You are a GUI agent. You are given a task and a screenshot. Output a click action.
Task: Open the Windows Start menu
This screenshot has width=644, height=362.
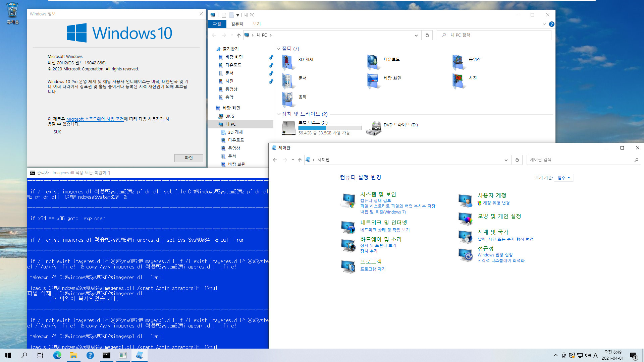[x=8, y=355]
